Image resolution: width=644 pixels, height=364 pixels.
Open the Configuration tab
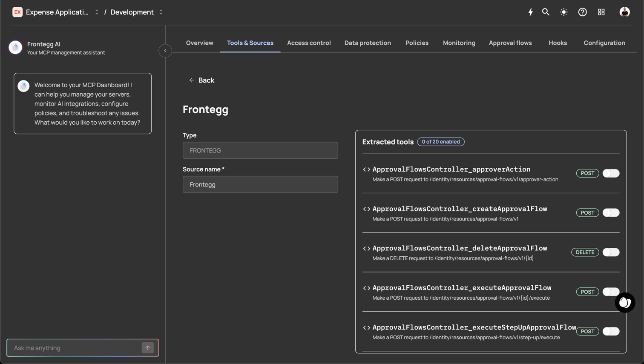tap(604, 43)
